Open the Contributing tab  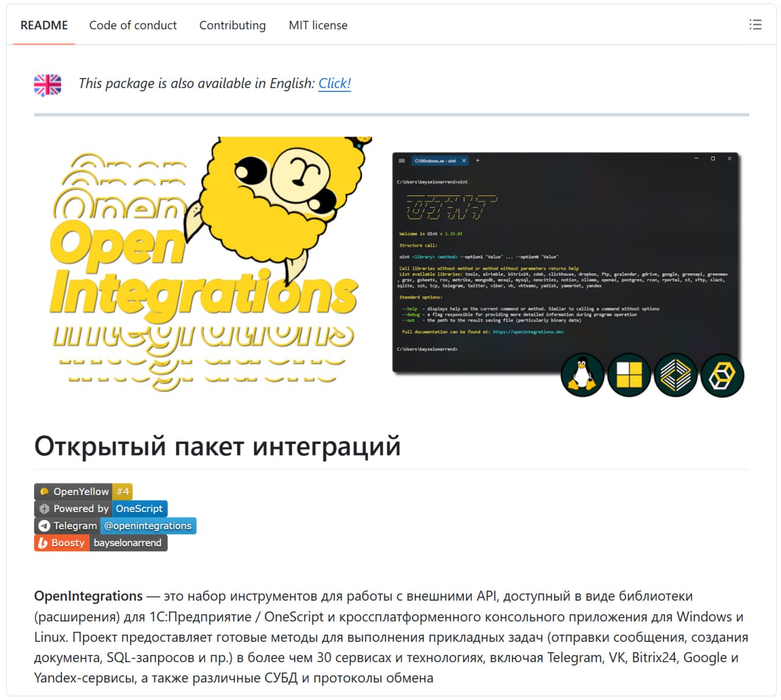point(232,25)
